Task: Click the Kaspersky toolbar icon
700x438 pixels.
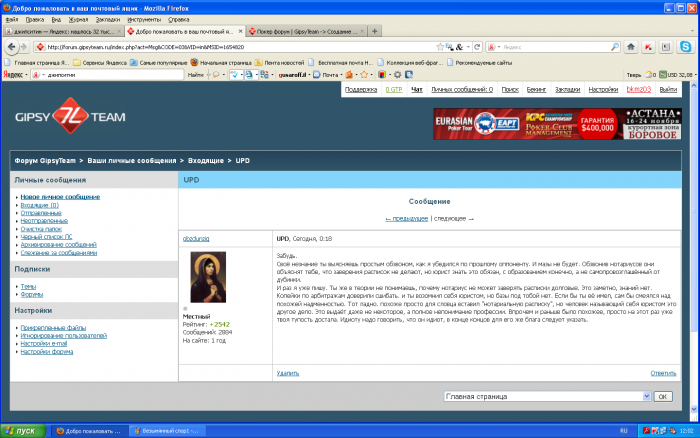Action: point(648,47)
